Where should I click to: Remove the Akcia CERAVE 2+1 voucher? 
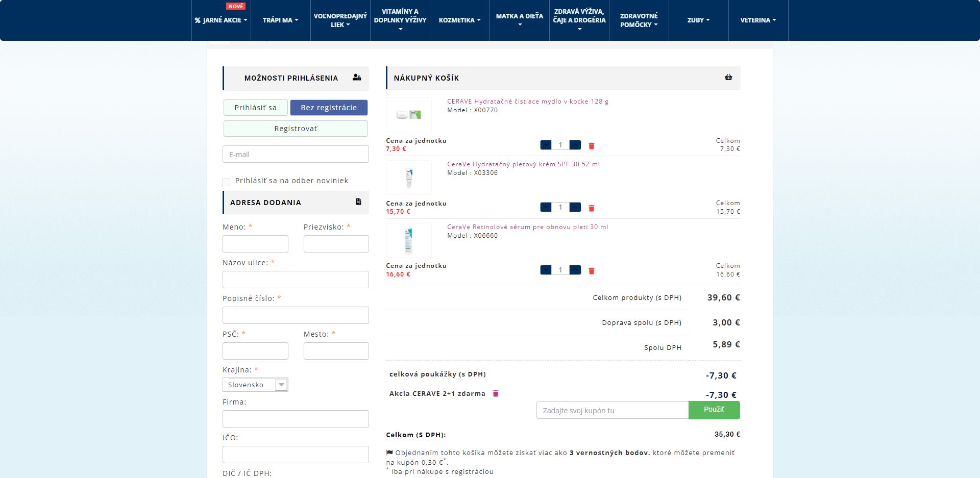click(x=495, y=393)
